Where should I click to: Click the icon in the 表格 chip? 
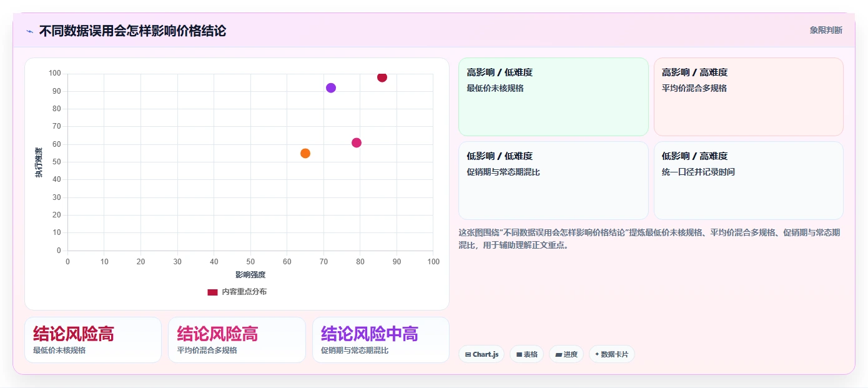[x=519, y=354]
